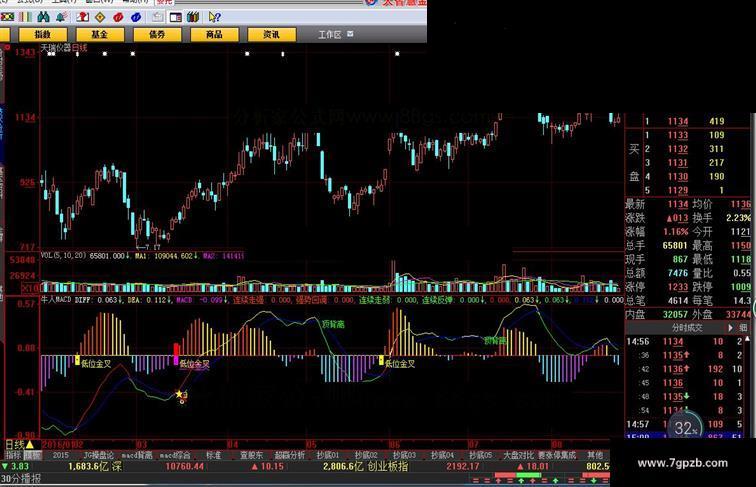This screenshot has height=487, width=756.
Task: Click the 10760.44 index value in status bar
Action: point(185,466)
